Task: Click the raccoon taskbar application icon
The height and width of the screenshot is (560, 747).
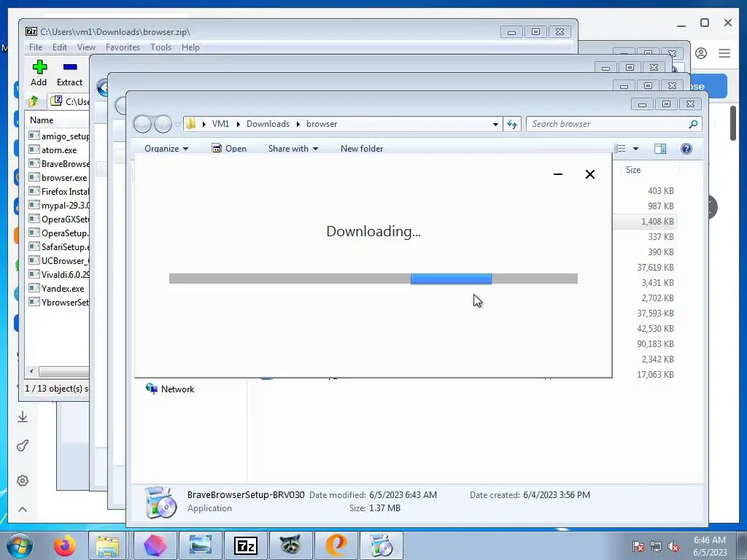Action: click(290, 545)
